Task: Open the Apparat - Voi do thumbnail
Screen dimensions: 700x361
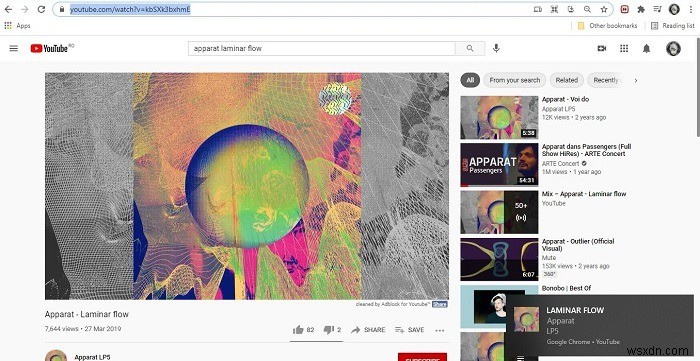Action: [x=499, y=117]
